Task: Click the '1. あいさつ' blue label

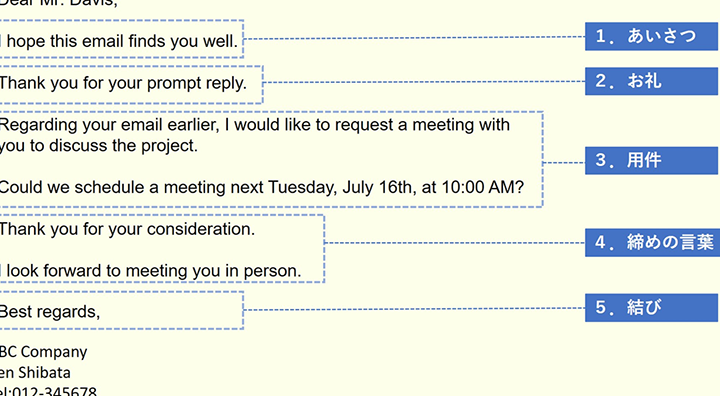Action: (x=651, y=36)
